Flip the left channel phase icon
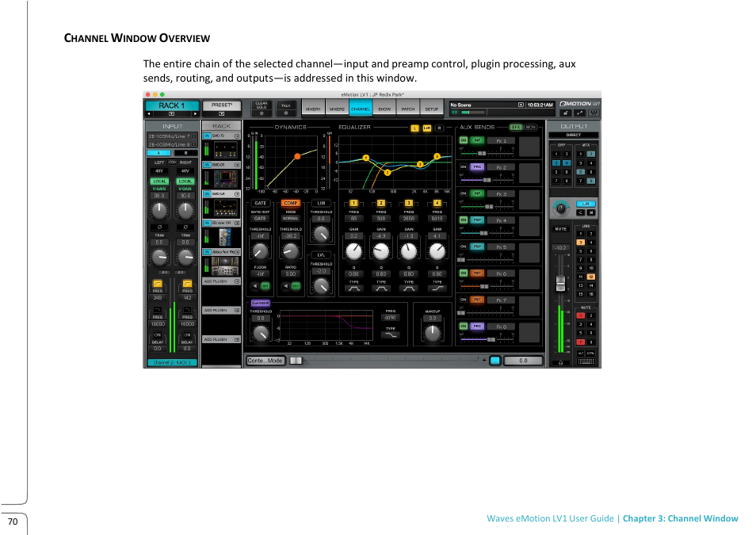The image size is (756, 535). (x=159, y=227)
